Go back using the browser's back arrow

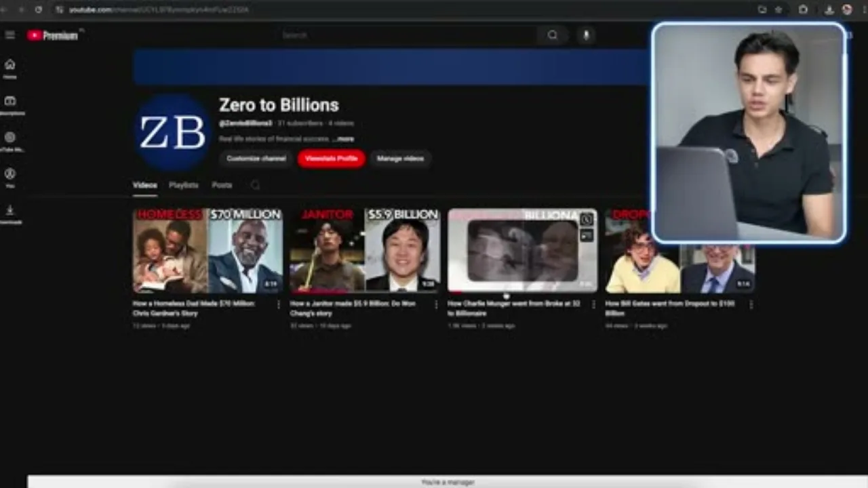[4, 9]
